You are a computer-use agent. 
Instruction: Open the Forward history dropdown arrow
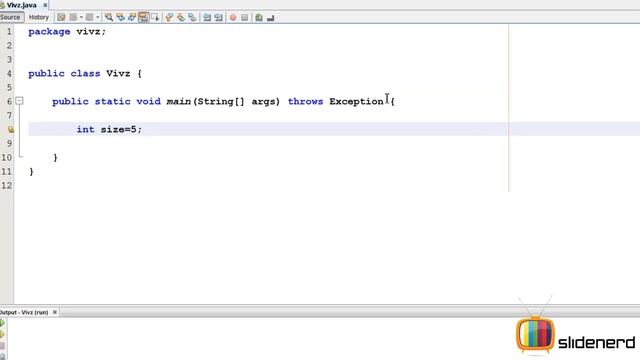[98, 17]
